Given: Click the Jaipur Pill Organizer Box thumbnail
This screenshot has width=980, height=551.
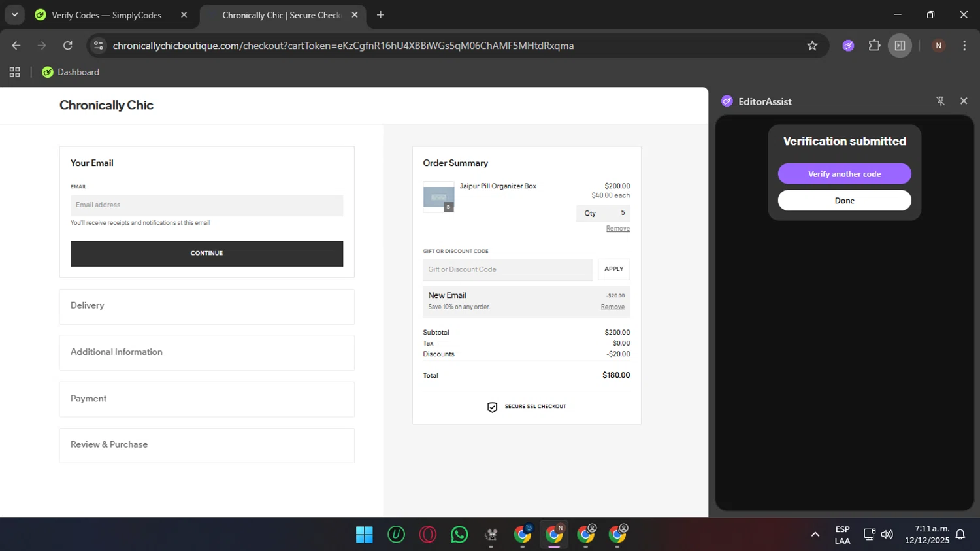Looking at the screenshot, I should 438,197.
